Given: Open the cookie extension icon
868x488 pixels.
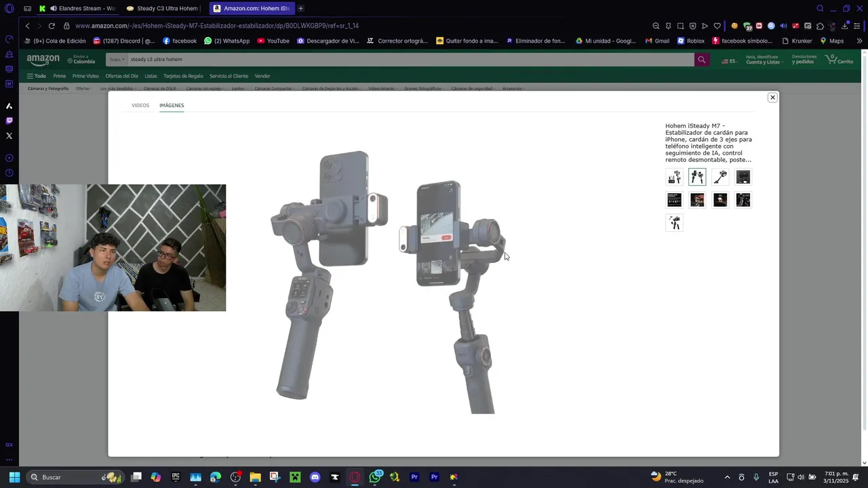Looking at the screenshot, I should [734, 26].
